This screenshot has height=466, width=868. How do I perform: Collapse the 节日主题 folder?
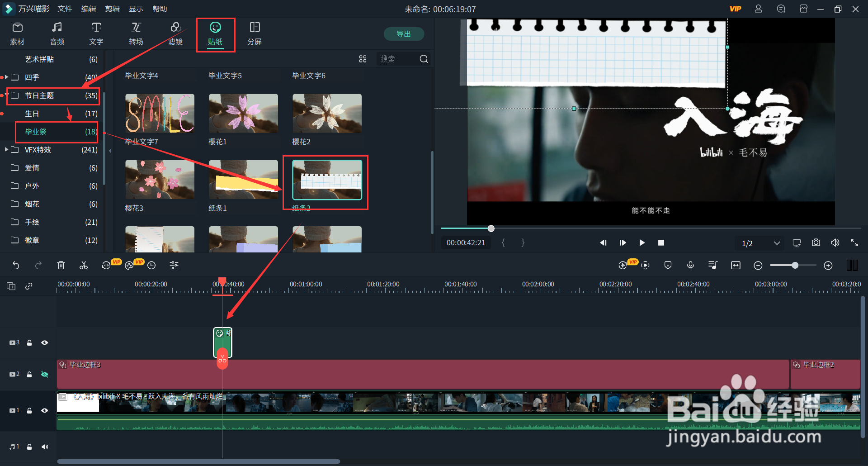coord(7,95)
